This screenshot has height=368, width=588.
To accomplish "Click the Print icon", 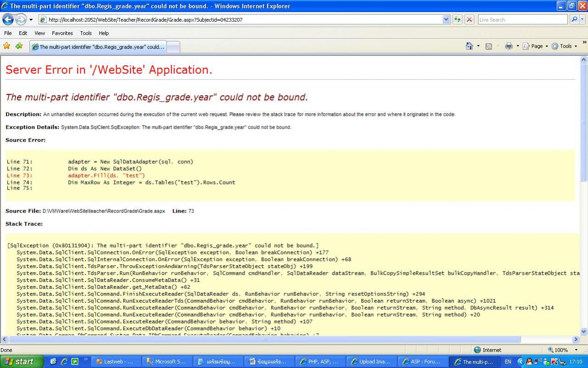I will (x=509, y=46).
